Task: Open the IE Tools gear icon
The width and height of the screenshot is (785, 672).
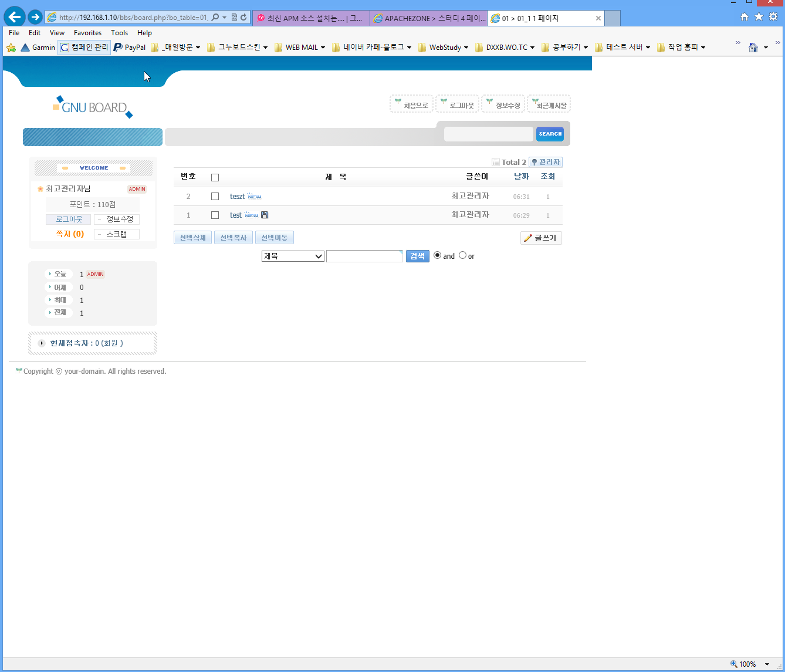Action: click(773, 17)
